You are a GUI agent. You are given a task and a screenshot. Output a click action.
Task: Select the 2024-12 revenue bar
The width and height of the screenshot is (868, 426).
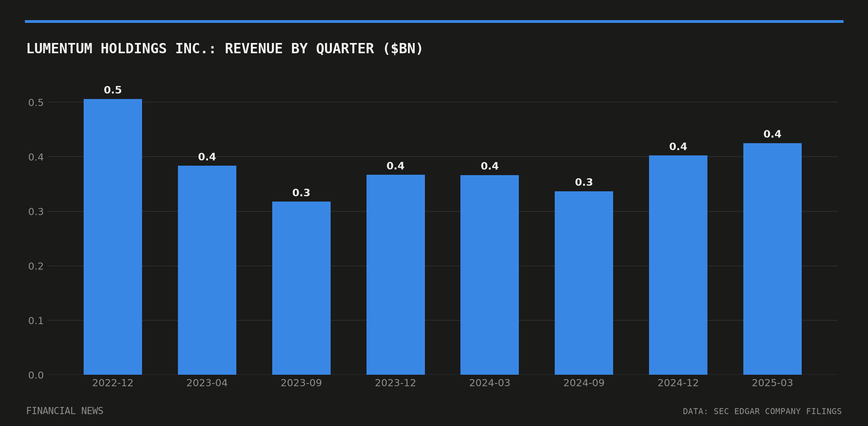[678, 265]
